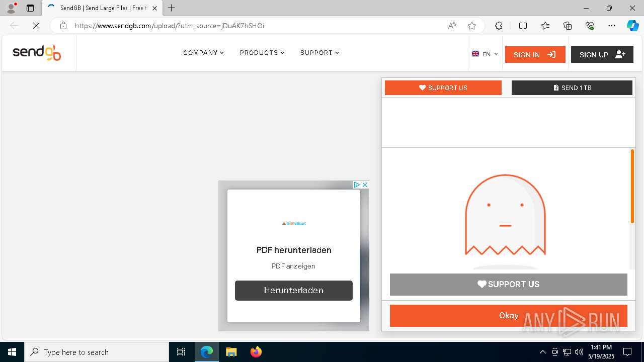
Task: Expand the SUPPORT menu
Action: (x=320, y=53)
